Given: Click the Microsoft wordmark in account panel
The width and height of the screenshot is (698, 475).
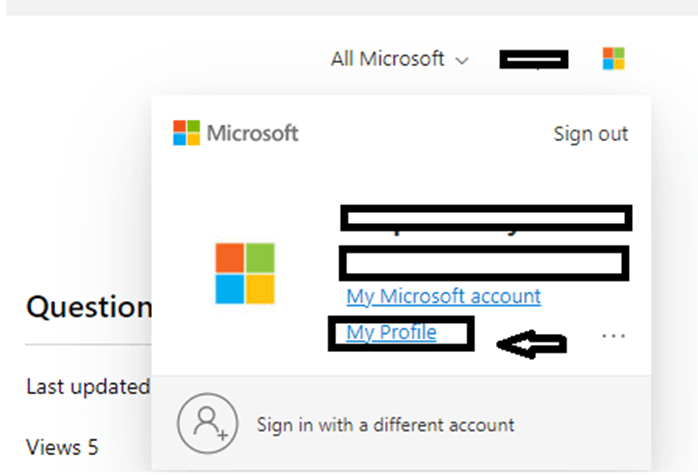Looking at the screenshot, I should pos(252,133).
